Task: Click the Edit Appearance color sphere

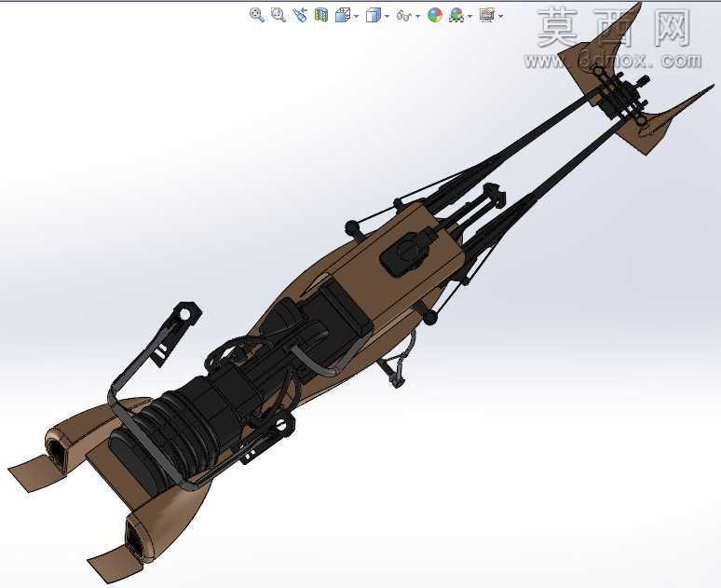Action: pos(434,15)
